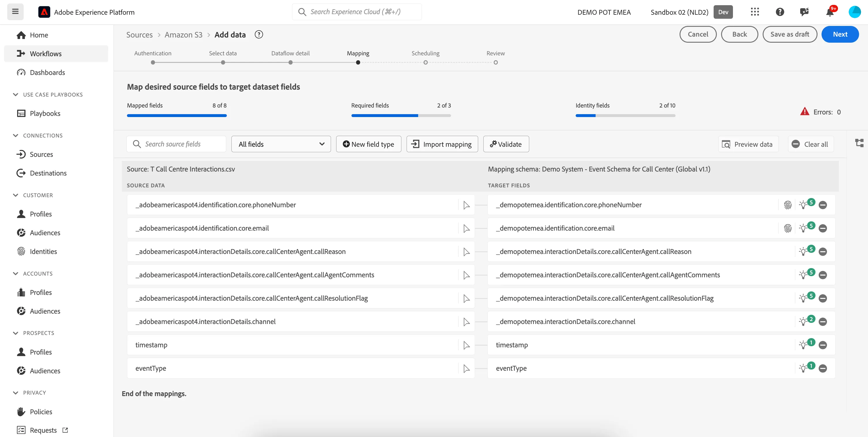The image size is (868, 437).
Task: Open Destinations in sidebar
Action: (56, 173)
